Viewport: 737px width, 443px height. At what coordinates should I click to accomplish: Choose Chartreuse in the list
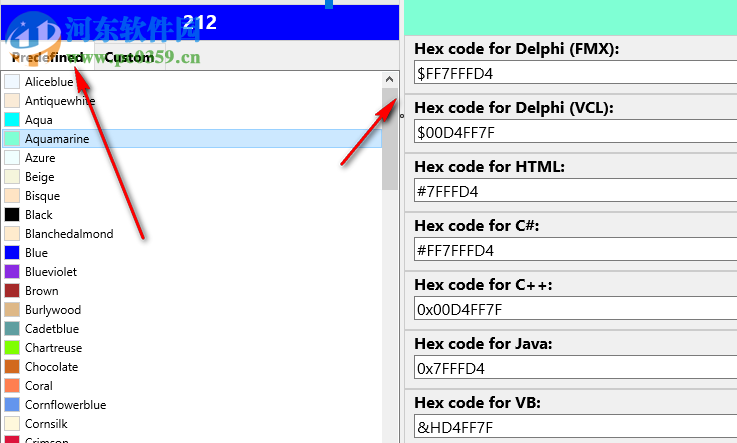[x=192, y=348]
